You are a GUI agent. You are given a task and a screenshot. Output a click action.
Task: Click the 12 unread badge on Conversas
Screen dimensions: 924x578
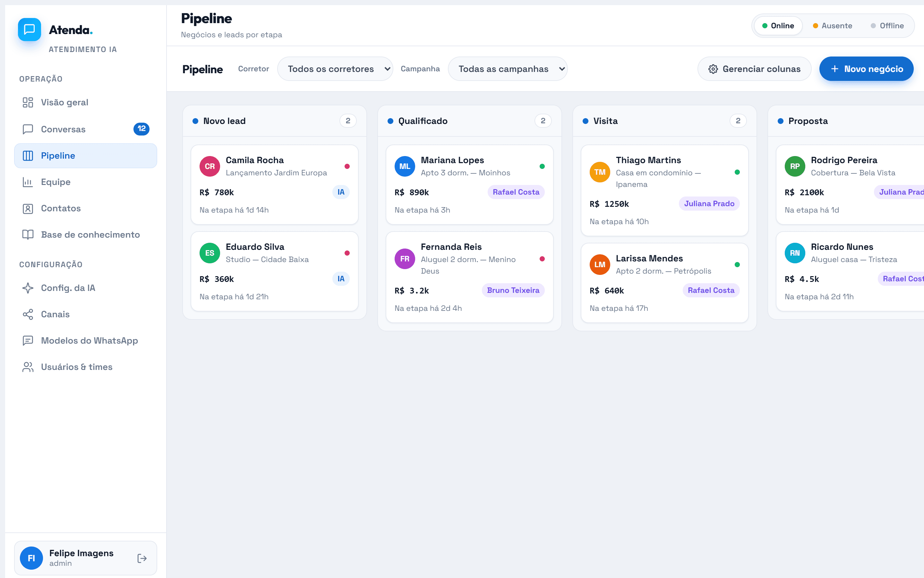[x=141, y=129]
